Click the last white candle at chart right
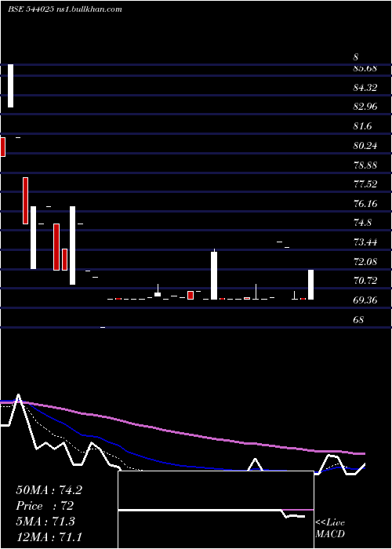 [x=310, y=285]
